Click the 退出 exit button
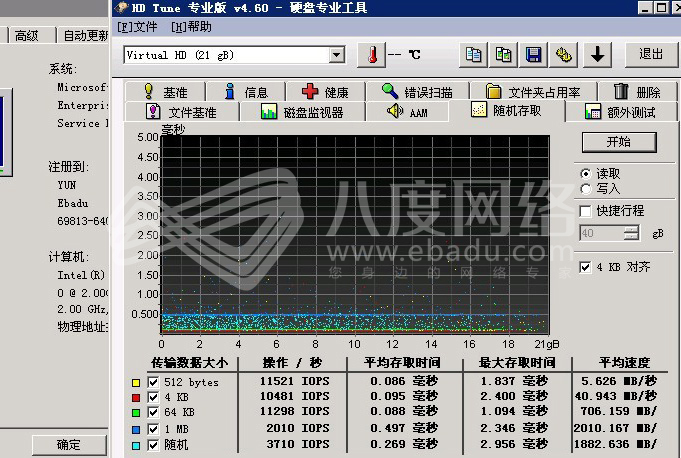This screenshot has height=458, width=681. pyautogui.click(x=651, y=55)
